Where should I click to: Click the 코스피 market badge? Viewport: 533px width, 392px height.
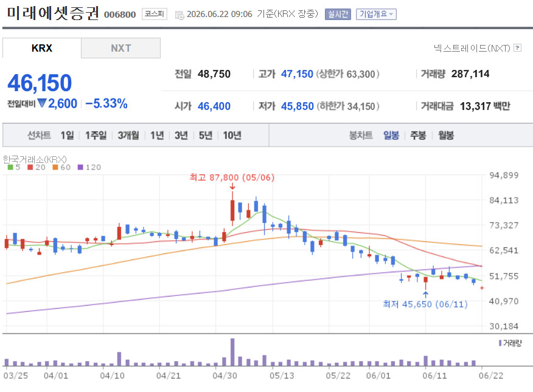pos(155,14)
